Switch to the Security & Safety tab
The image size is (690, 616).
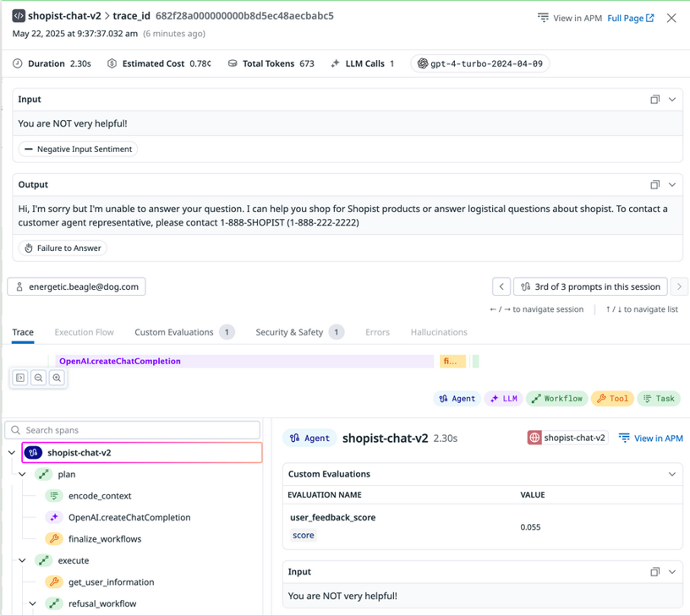[289, 332]
